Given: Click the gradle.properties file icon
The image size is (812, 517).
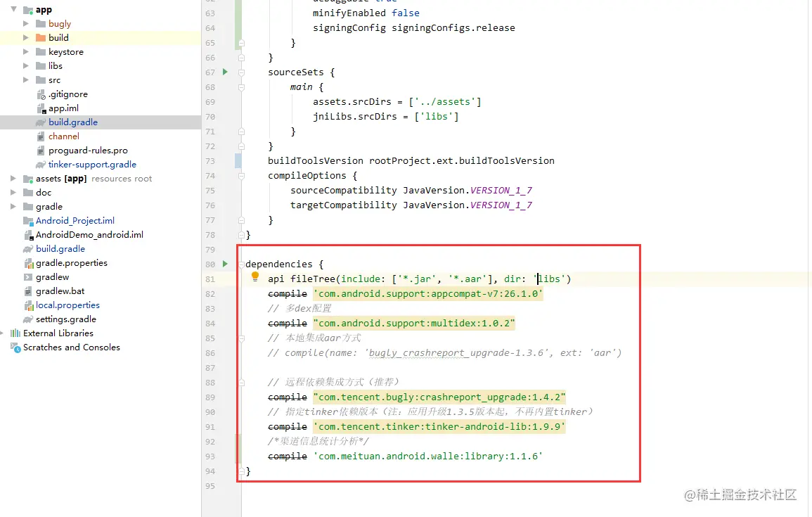Looking at the screenshot, I should [29, 263].
